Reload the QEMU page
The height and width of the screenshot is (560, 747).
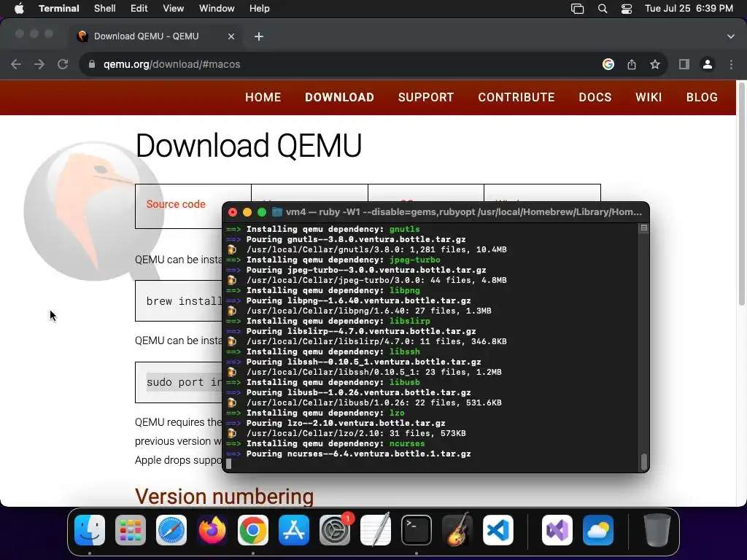63,64
